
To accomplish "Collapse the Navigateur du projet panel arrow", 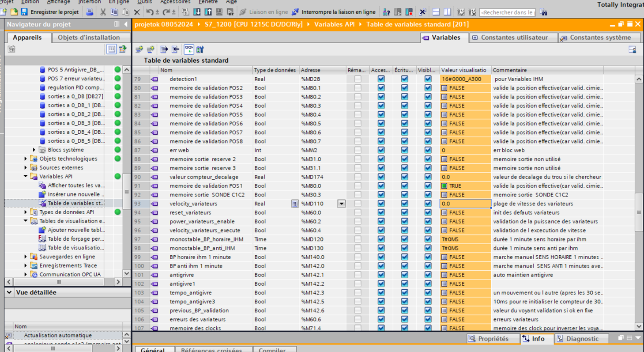I will tap(126, 24).
